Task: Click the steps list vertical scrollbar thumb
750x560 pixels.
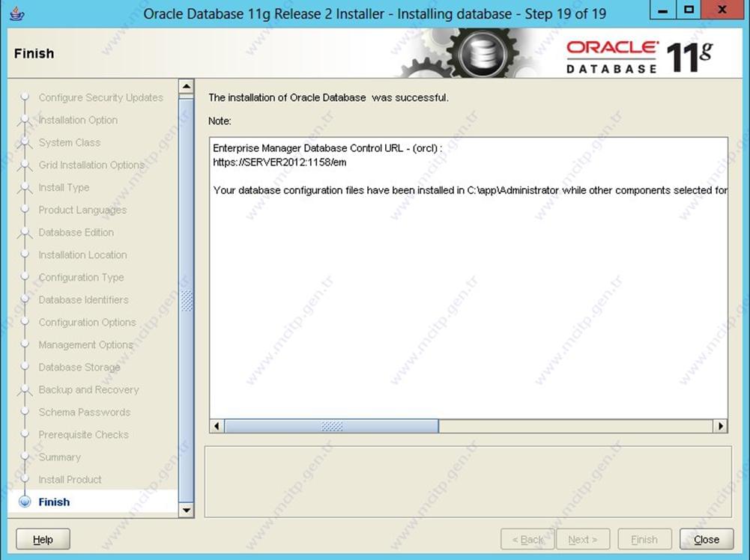Action: coord(186,299)
